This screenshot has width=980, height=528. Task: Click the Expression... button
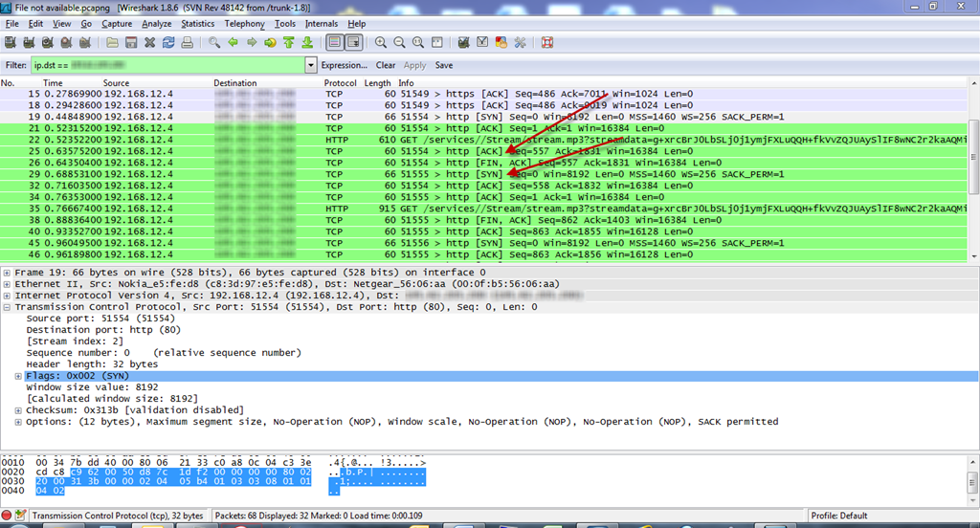[344, 66]
